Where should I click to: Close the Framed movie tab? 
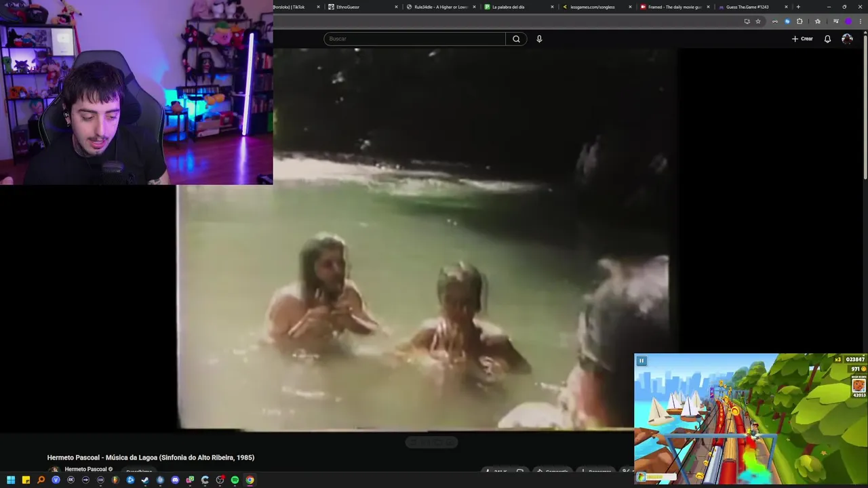[708, 7]
